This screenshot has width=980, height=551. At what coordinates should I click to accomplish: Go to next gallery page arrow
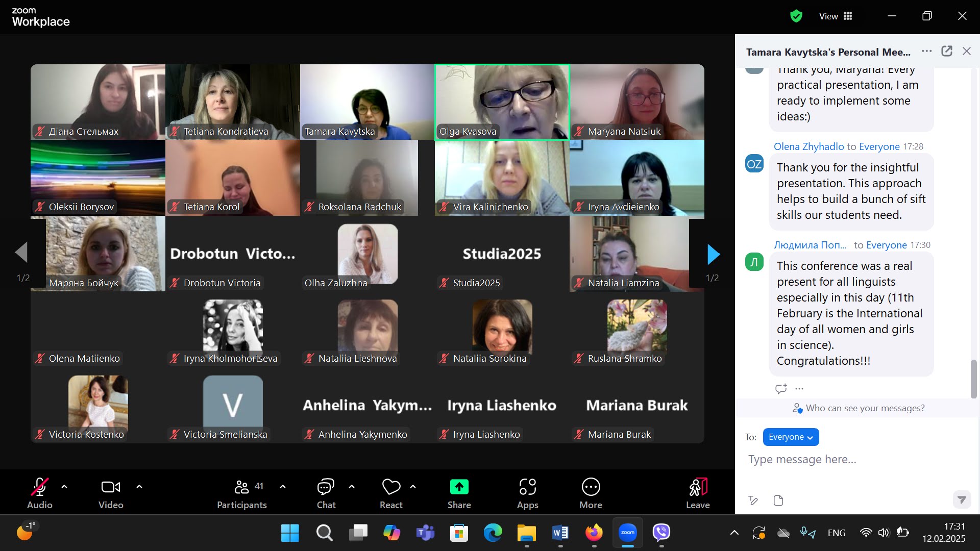pyautogui.click(x=713, y=254)
